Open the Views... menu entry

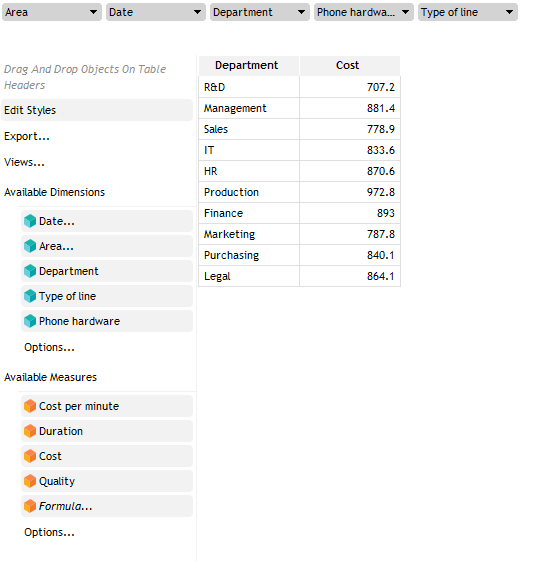[x=24, y=162]
